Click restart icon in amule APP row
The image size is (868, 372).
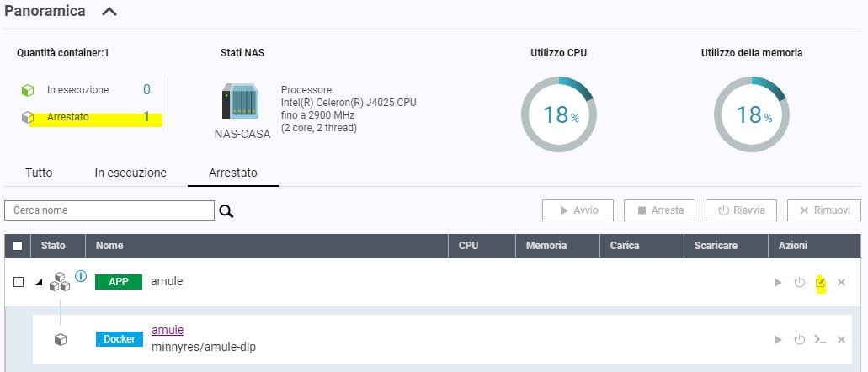coord(799,283)
